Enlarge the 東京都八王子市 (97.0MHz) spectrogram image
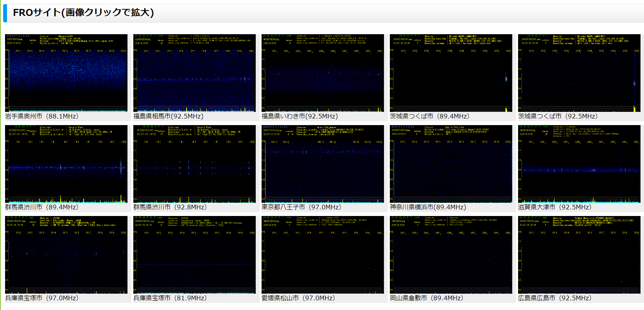The image size is (644, 310). tap(323, 164)
